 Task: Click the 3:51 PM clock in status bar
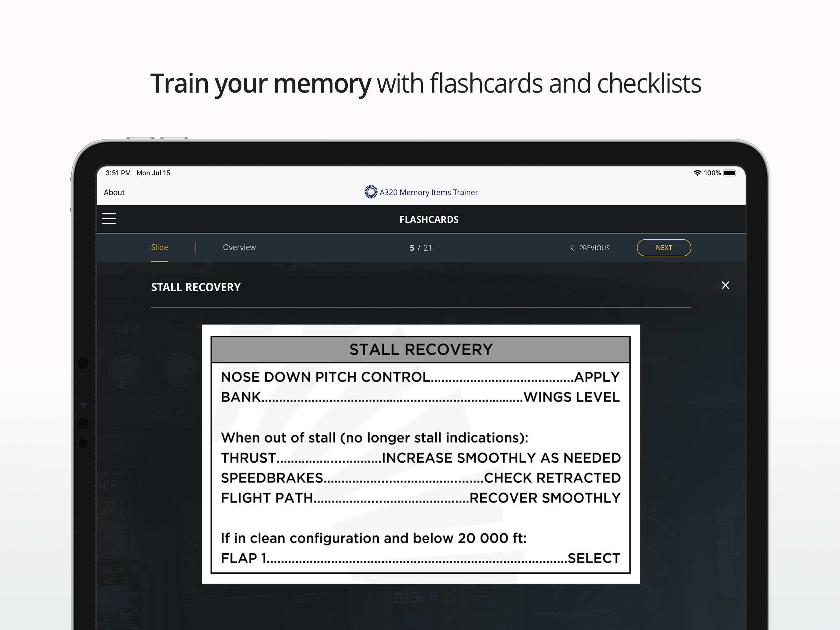coord(118,173)
